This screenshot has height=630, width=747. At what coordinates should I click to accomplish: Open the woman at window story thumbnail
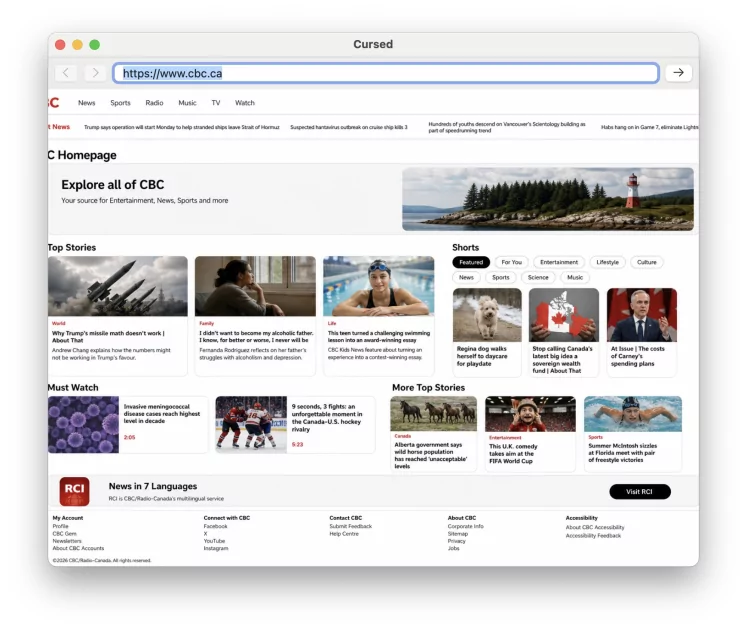tap(255, 286)
